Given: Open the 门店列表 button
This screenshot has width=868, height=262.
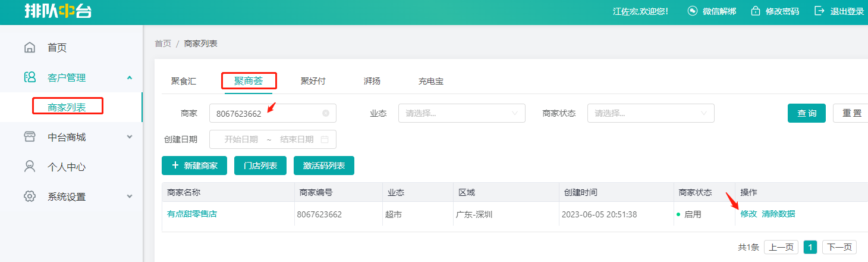Looking at the screenshot, I should point(260,166).
